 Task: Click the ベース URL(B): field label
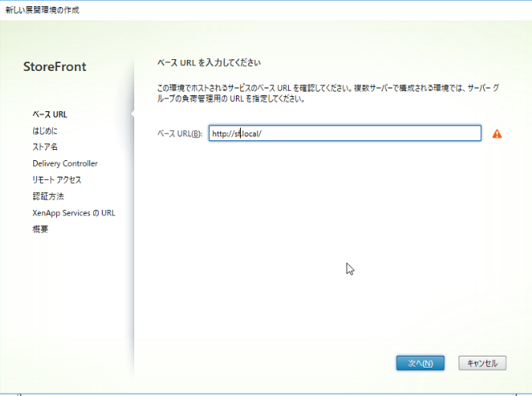(180, 133)
